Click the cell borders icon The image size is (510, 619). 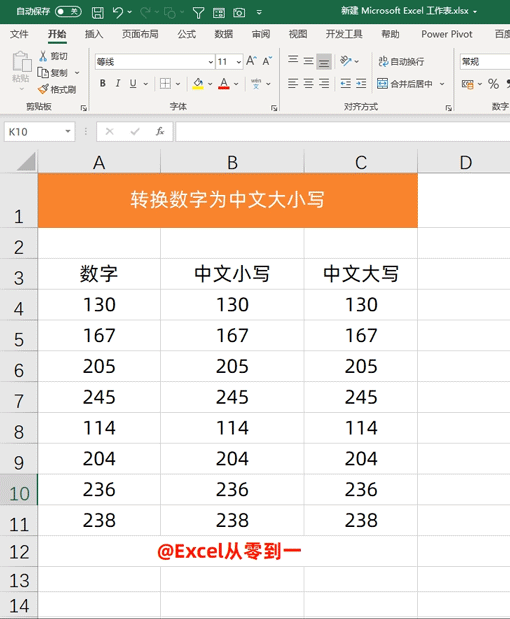(x=165, y=84)
